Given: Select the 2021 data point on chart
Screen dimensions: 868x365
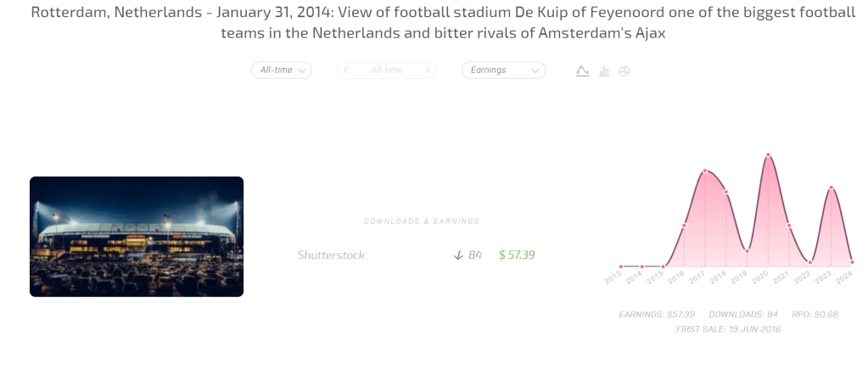Looking at the screenshot, I should pos(789,225).
